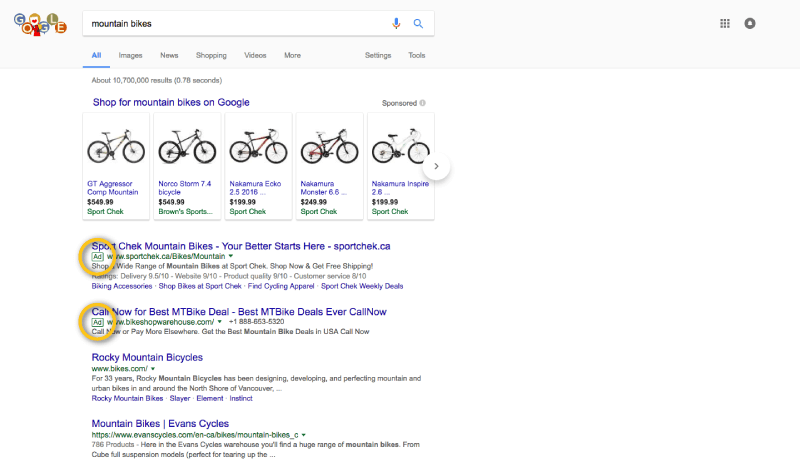Open the Element sitelink
This screenshot has width=800, height=472.
click(210, 399)
